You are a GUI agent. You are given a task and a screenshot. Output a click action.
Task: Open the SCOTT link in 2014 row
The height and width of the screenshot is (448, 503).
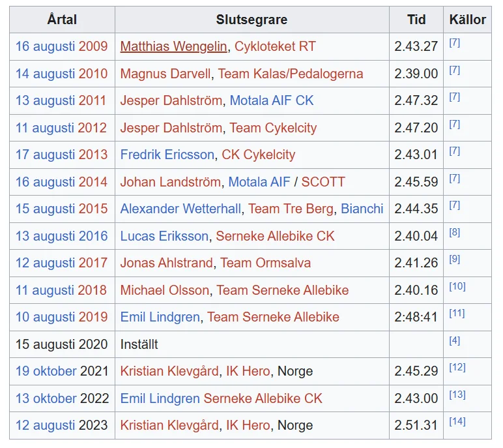[323, 182]
